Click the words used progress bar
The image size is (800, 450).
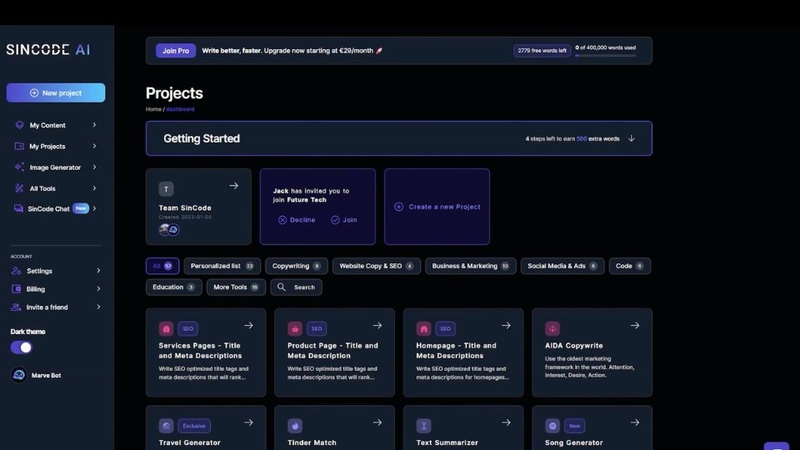(x=605, y=55)
